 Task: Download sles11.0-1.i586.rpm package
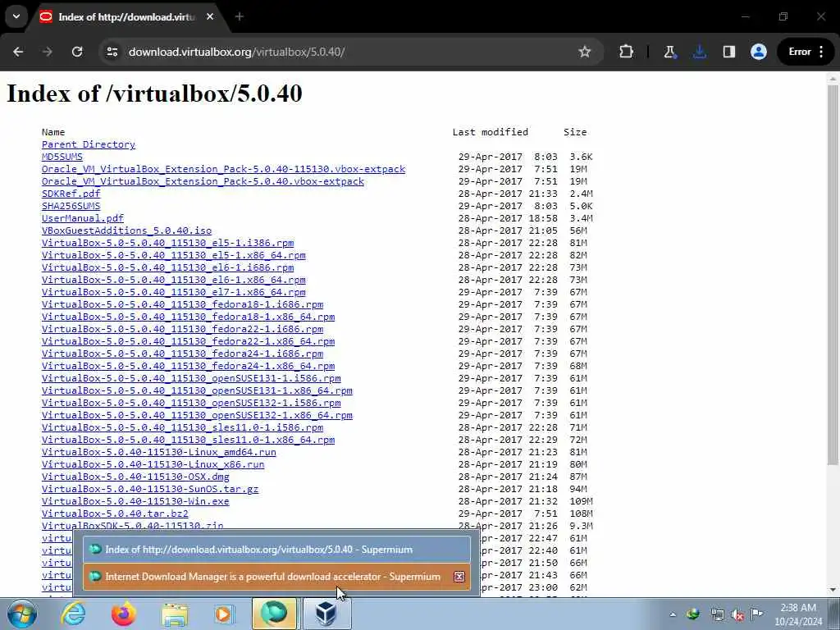point(182,427)
